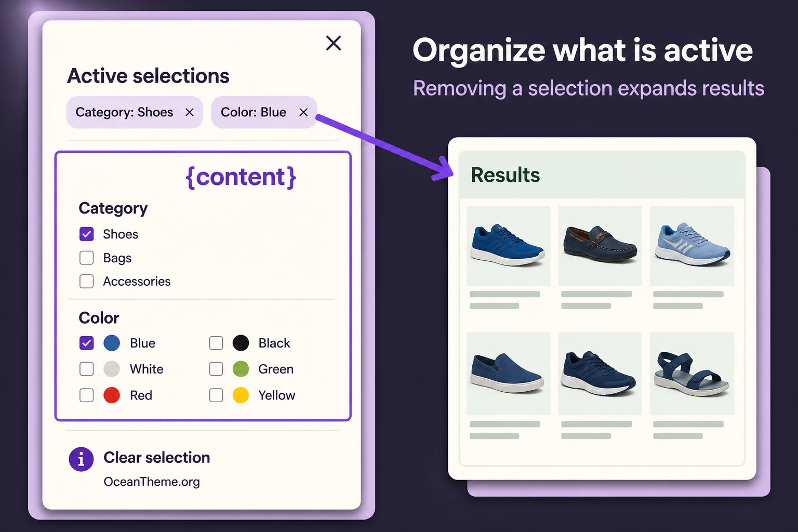The height and width of the screenshot is (532, 798).
Task: Check the Black color checkbox
Action: [216, 343]
